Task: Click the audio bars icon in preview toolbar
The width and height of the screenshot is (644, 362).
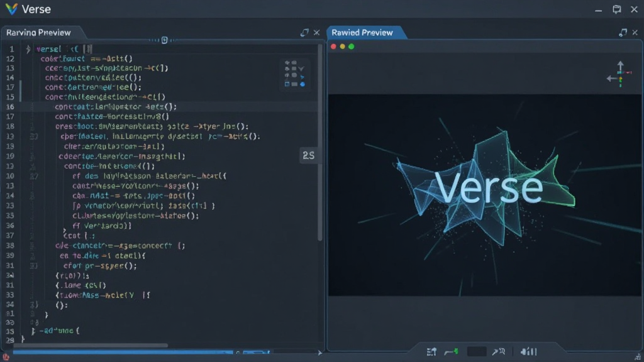Action: coord(528,352)
